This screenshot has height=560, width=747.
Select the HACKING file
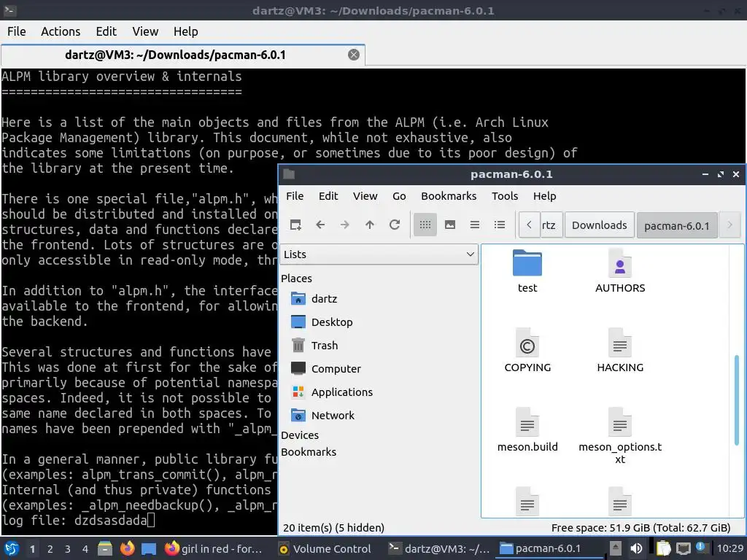click(x=620, y=351)
